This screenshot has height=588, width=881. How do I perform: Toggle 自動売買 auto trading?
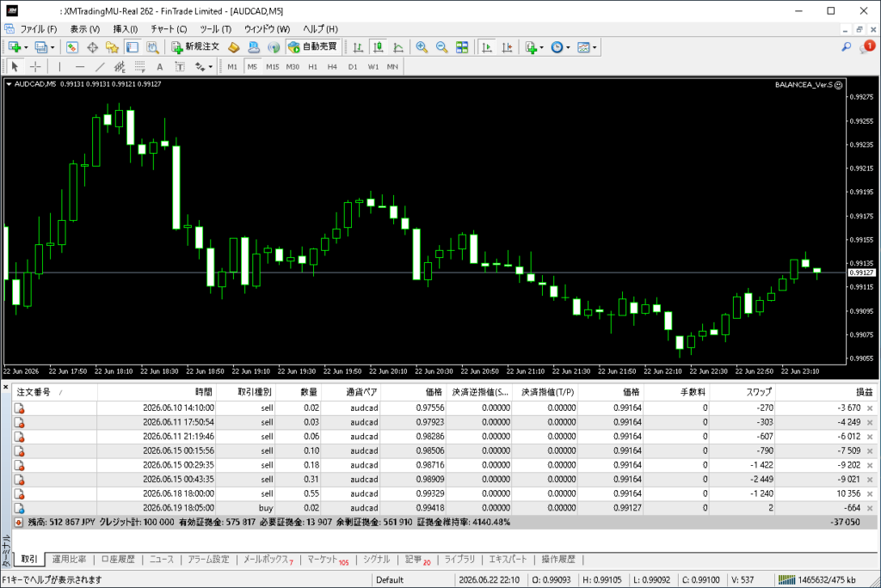pyautogui.click(x=313, y=47)
